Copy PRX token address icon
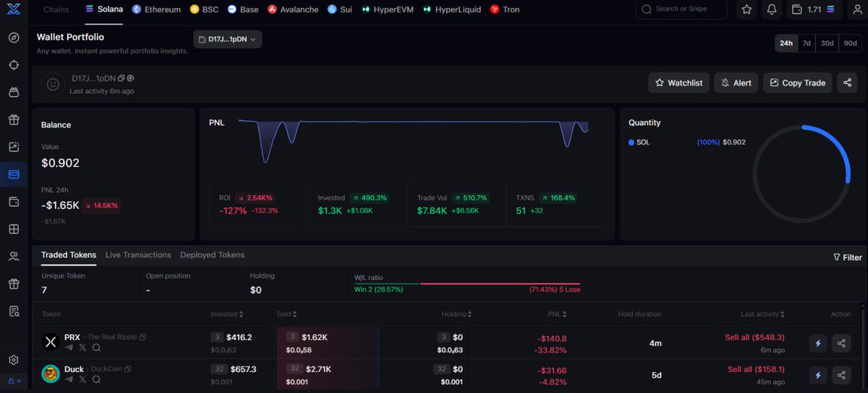This screenshot has width=868, height=393. click(x=142, y=337)
